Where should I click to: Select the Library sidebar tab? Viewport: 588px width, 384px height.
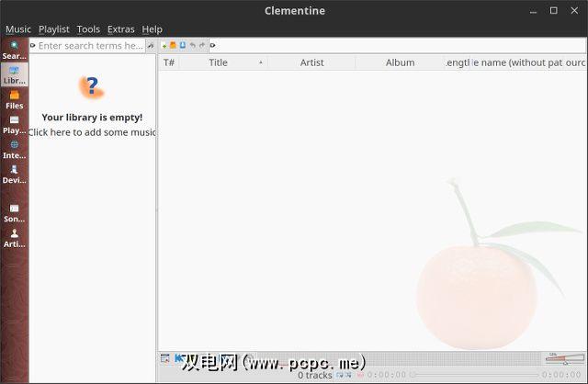point(15,74)
